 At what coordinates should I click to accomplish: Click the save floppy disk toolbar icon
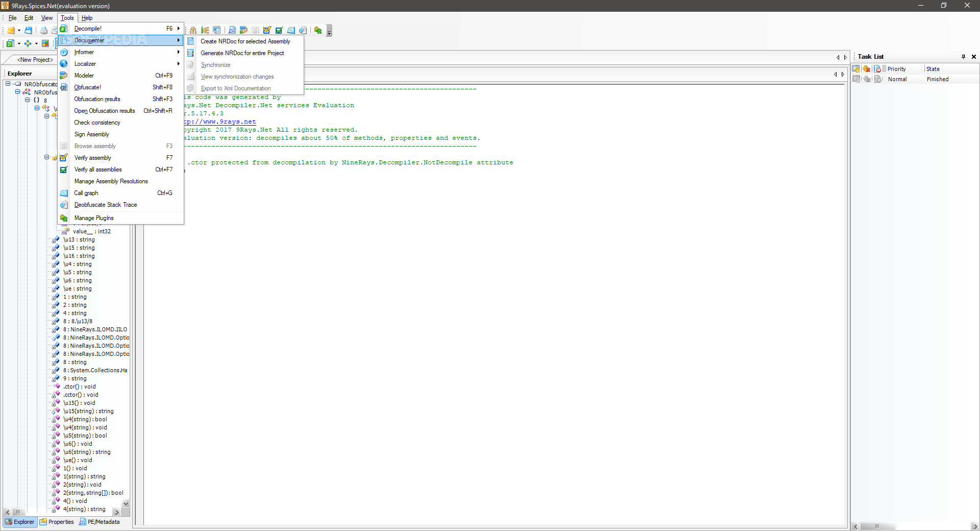tap(29, 31)
